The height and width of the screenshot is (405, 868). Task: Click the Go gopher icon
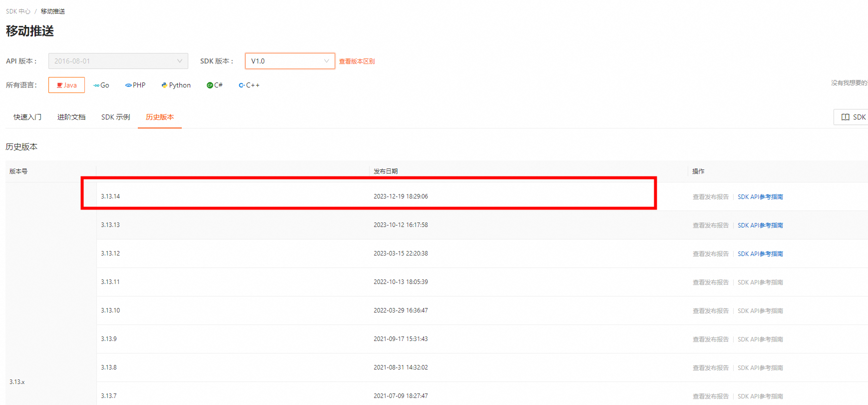[x=96, y=85]
